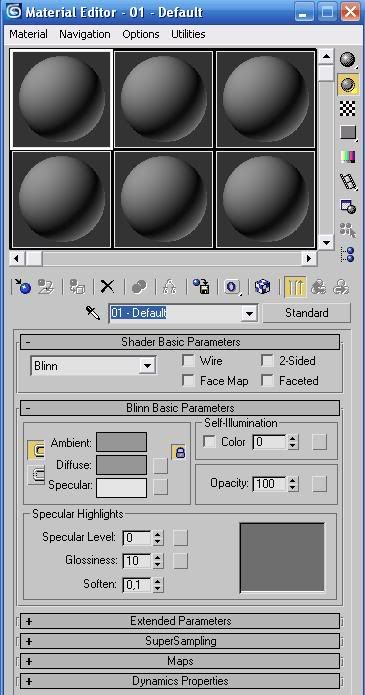Click the Standard material type button
Screen dimensions: 365x695
(306, 313)
